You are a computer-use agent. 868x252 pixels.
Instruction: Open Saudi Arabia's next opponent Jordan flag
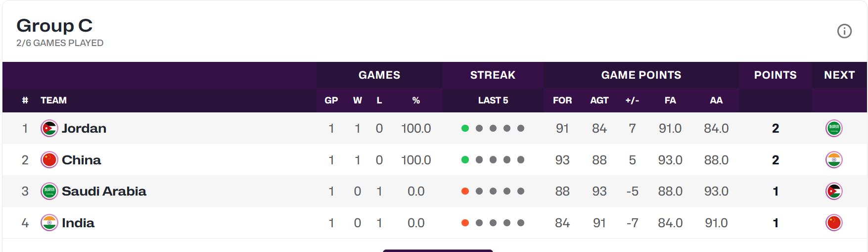tap(834, 191)
